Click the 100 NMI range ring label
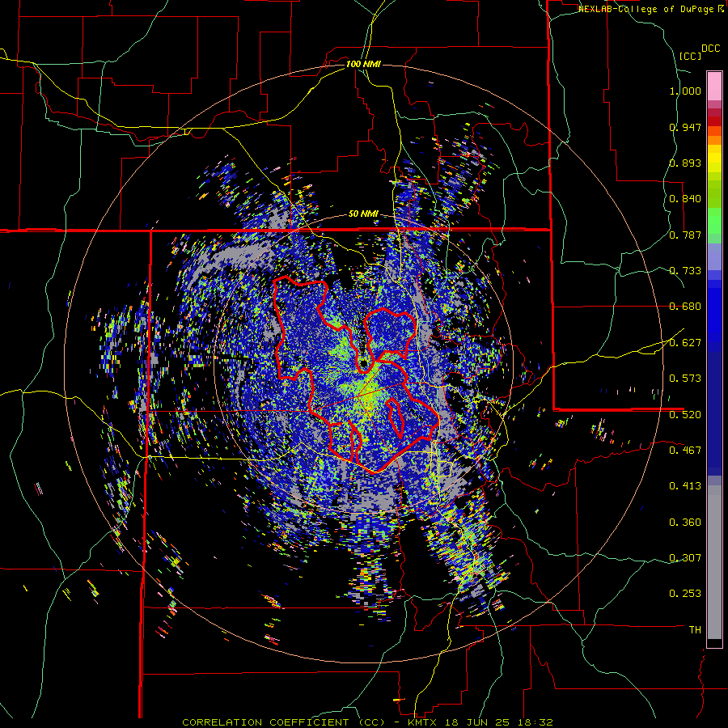 363,64
